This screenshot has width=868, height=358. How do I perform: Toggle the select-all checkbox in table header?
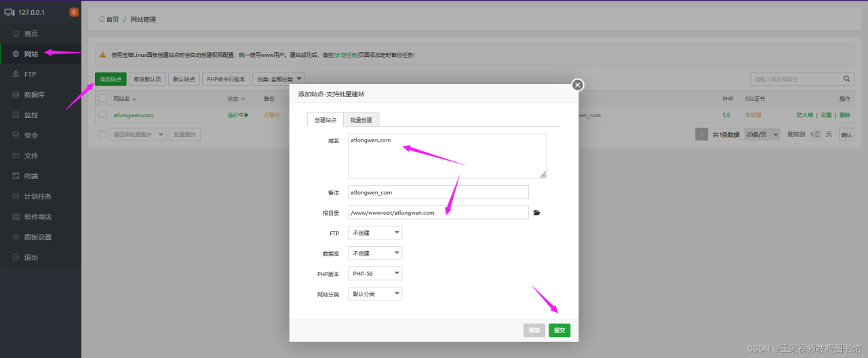(103, 98)
